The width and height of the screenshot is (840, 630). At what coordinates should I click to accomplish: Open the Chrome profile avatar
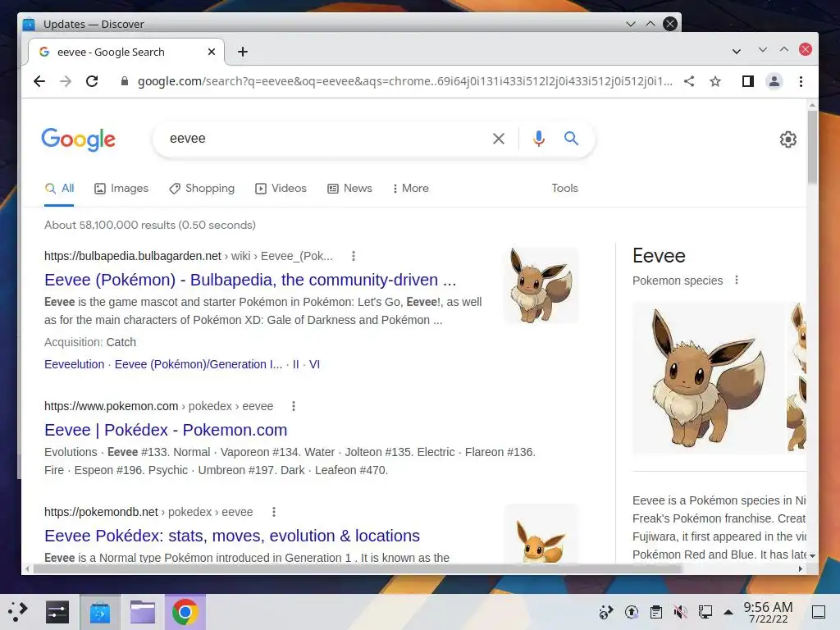click(774, 81)
